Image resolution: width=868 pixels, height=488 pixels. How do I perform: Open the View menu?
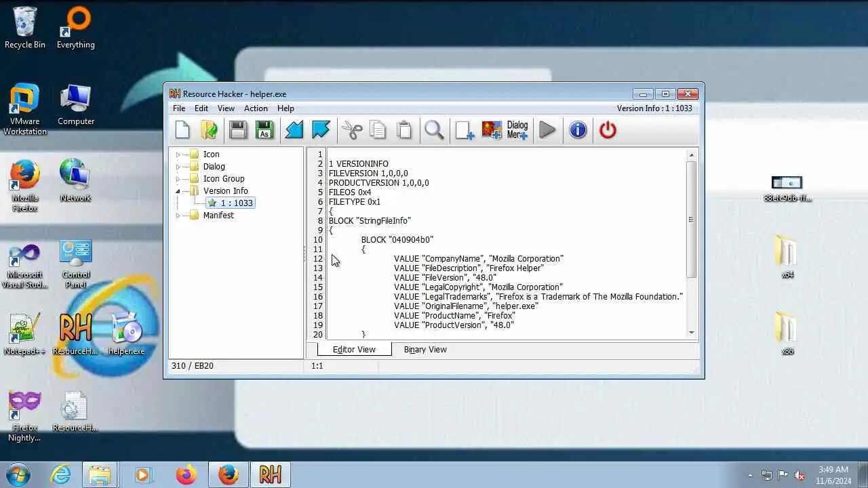(x=226, y=108)
